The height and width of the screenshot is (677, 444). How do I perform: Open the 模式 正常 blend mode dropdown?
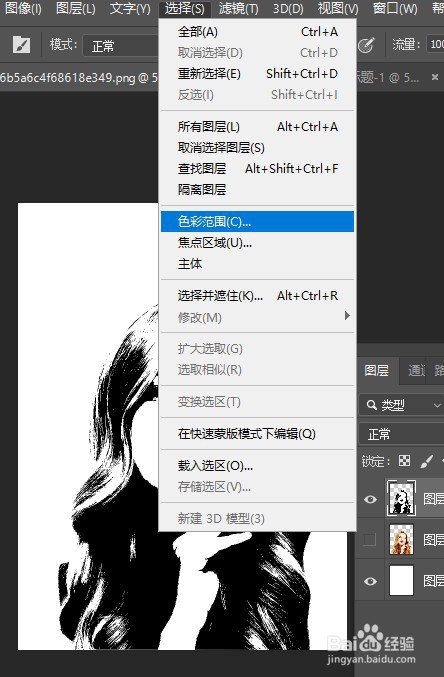click(x=120, y=45)
